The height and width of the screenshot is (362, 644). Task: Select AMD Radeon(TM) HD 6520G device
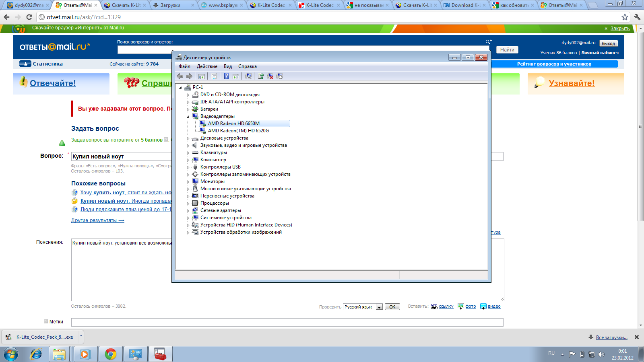coord(238,131)
